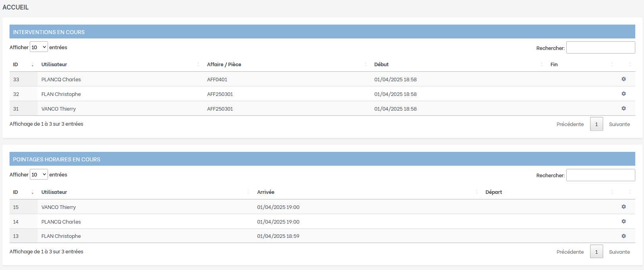Screen dimensions: 644x270
Task: Open the gear icon for PLANCQ Charles pointage 14
Action: coord(623,221)
